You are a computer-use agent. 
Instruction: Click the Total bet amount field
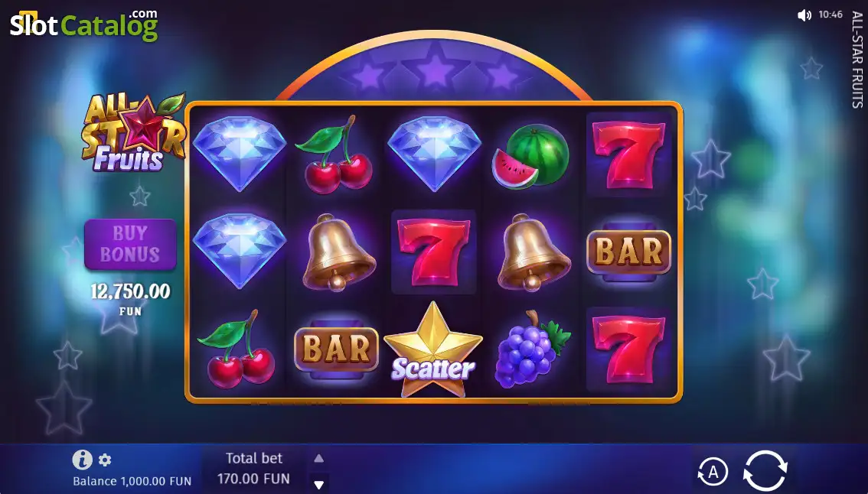[x=253, y=468]
